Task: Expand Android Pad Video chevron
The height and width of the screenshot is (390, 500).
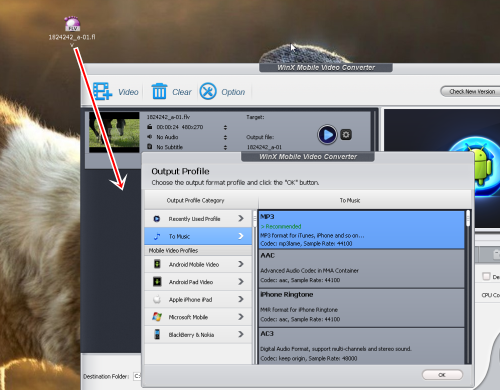Action: [x=241, y=282]
